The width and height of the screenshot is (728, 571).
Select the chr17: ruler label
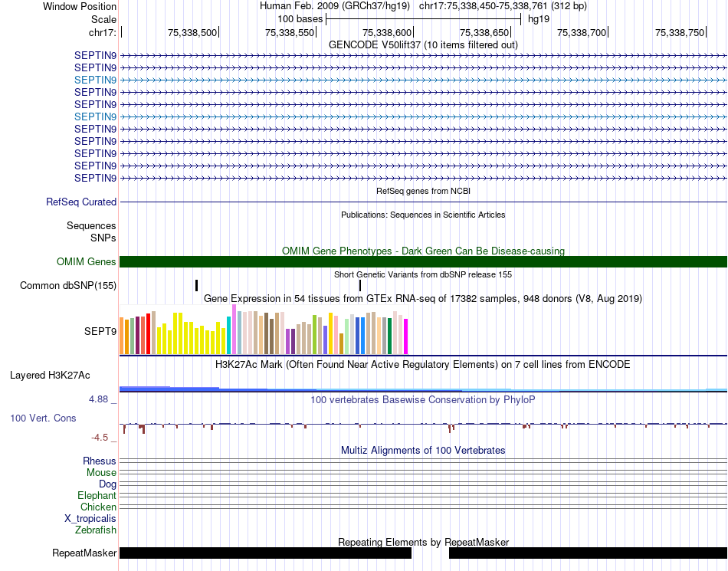click(102, 32)
